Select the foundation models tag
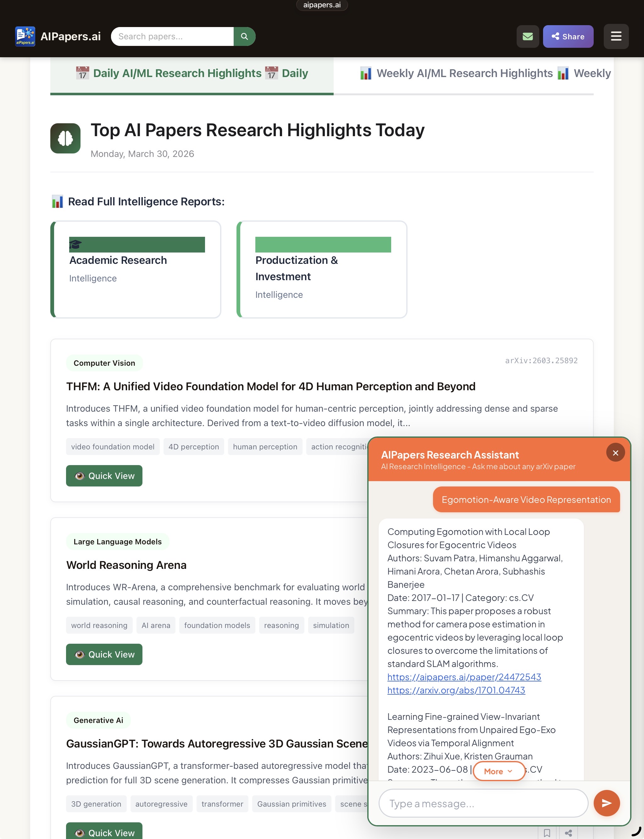This screenshot has width=644, height=839. [217, 625]
